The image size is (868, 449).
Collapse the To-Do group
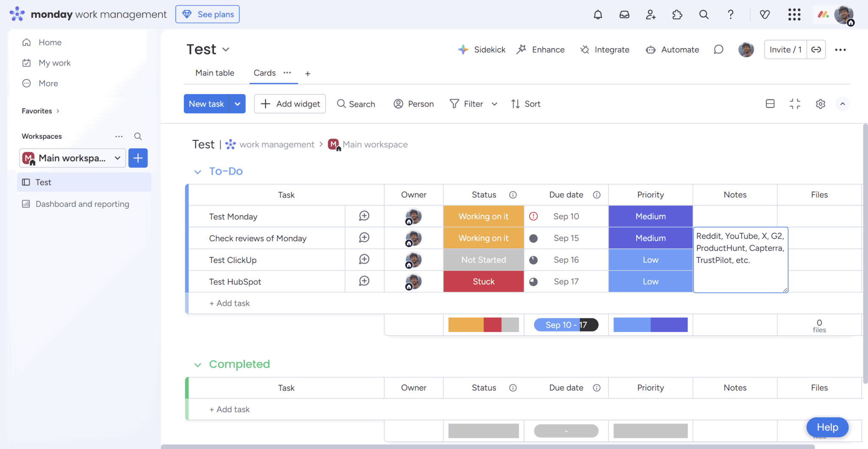[x=198, y=172]
